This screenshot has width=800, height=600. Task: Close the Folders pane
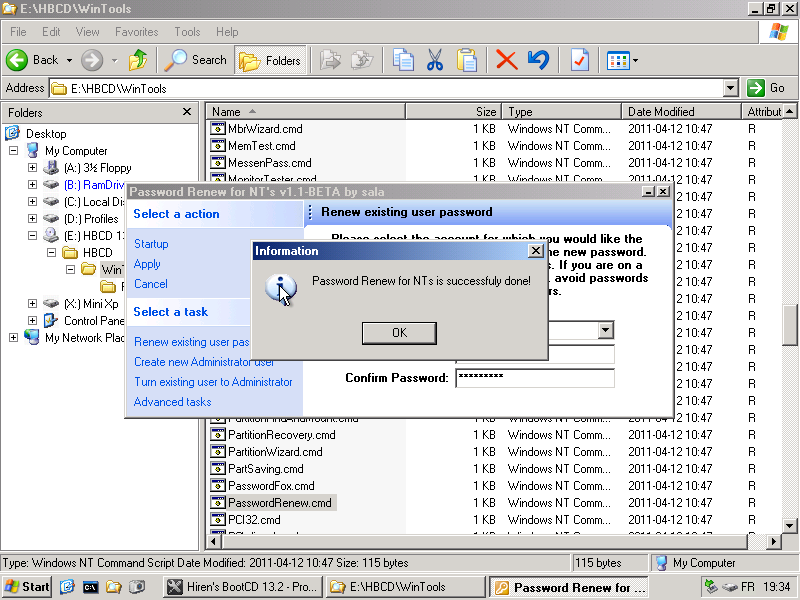point(187,112)
